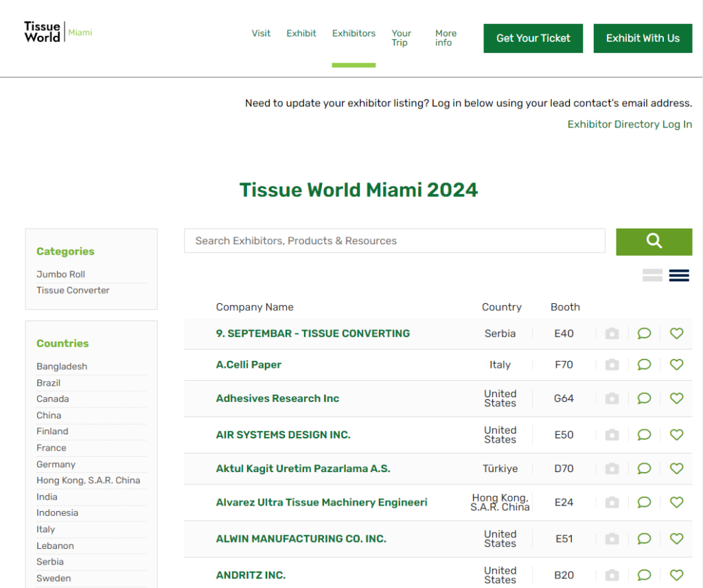Screen dimensions: 703x588
Task: Select the Exhibitors tab in the navigation
Action: [354, 32]
